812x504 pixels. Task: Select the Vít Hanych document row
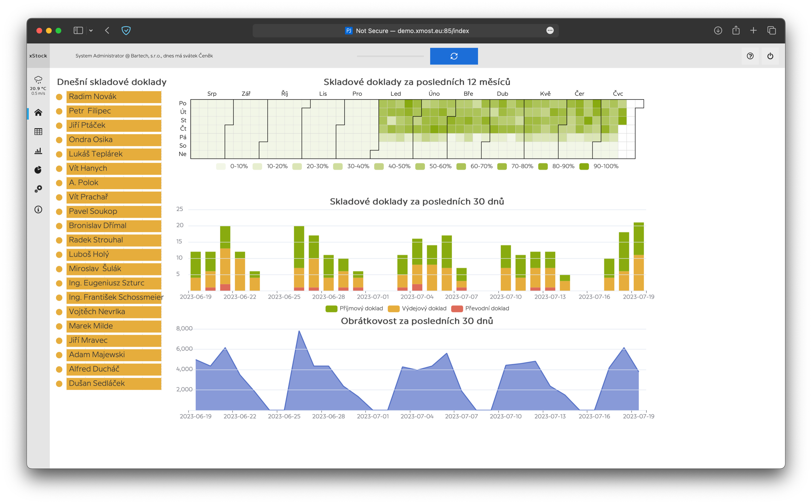pyautogui.click(x=114, y=168)
